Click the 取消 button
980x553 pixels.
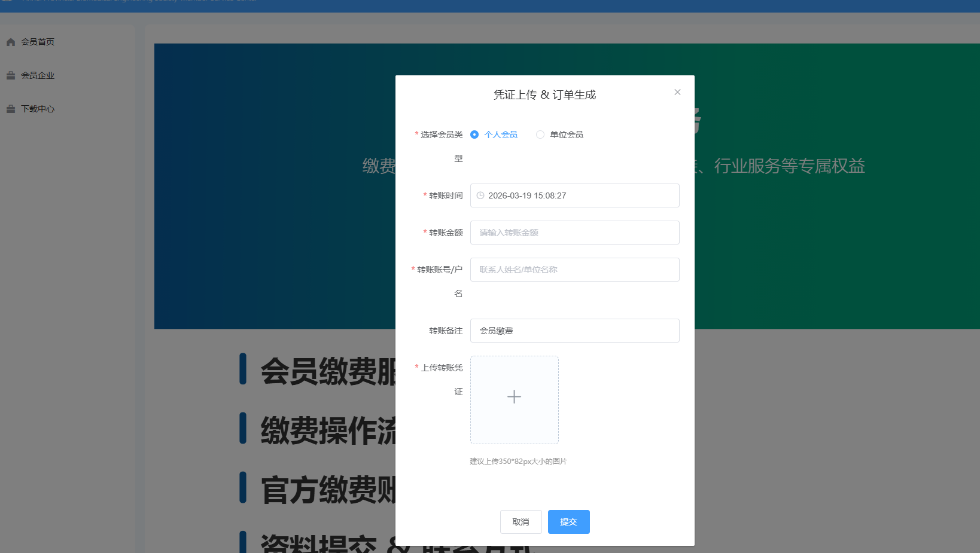click(x=521, y=522)
